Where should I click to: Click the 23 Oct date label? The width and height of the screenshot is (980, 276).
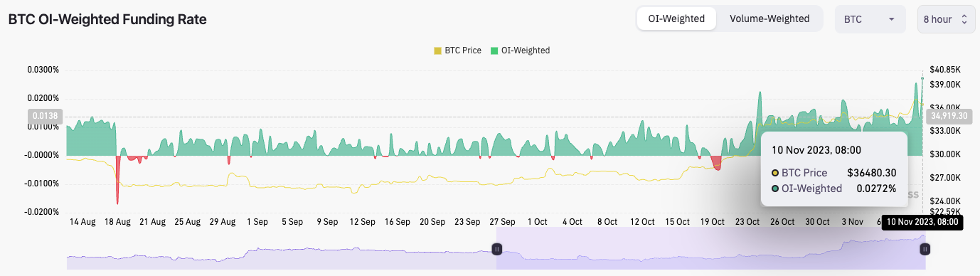(x=747, y=222)
